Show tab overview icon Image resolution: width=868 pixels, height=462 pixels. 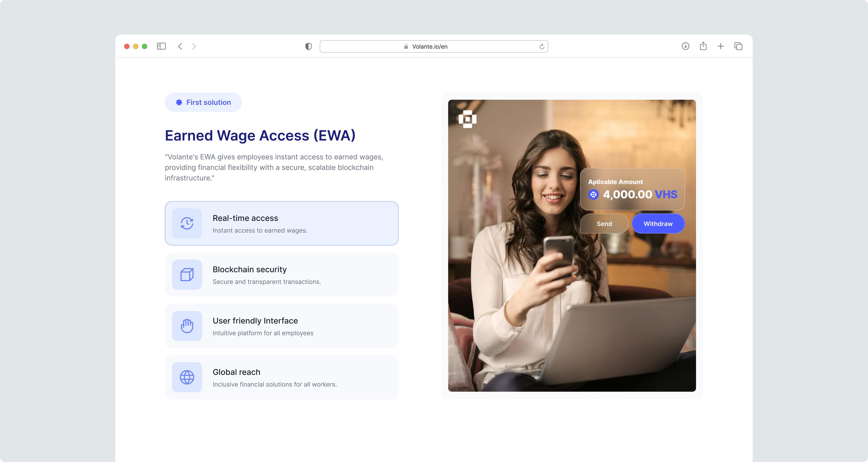pos(738,46)
